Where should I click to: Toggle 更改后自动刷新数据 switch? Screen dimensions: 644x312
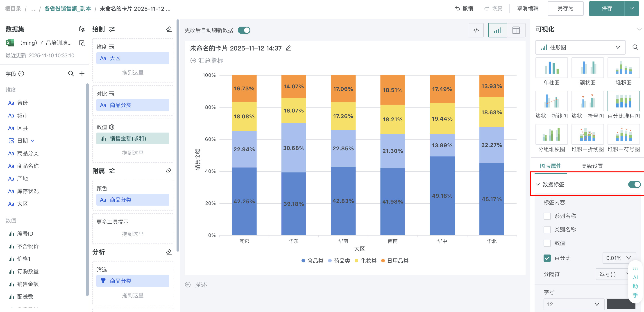244,30
